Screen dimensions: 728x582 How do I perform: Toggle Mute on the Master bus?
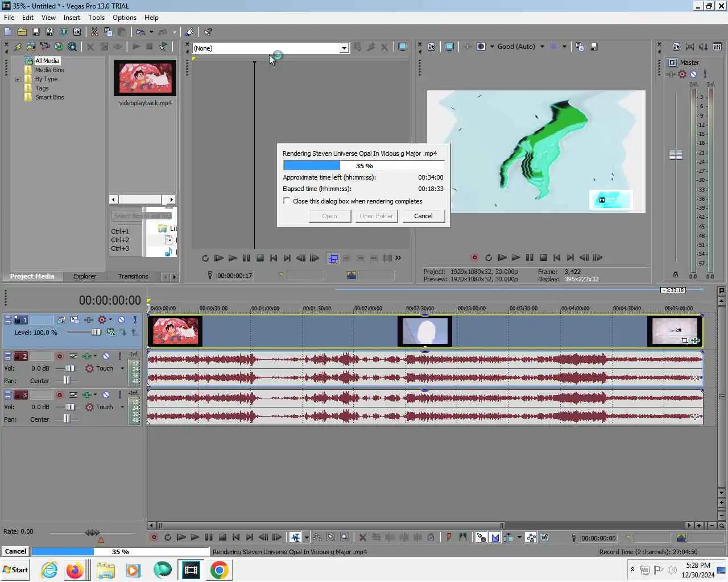click(x=693, y=74)
